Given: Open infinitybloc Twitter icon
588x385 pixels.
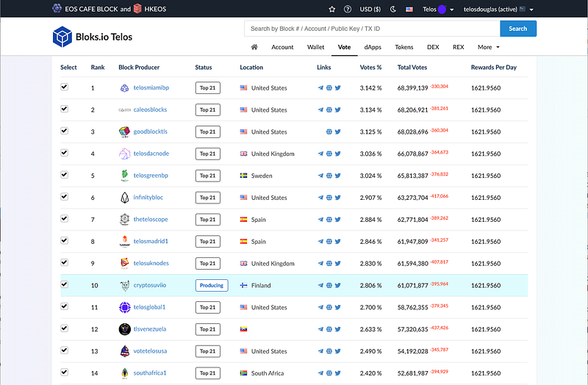Looking at the screenshot, I should 338,198.
